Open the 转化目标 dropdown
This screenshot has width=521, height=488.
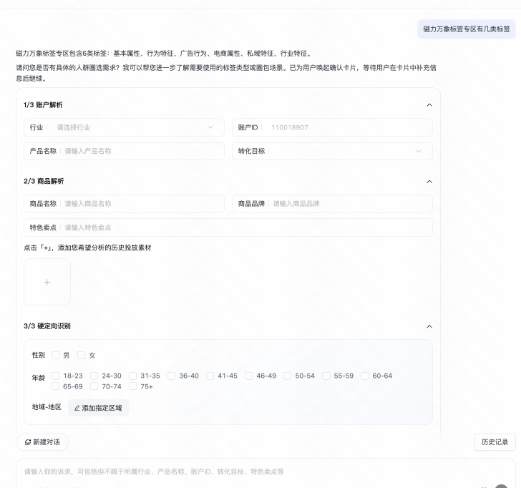pos(332,151)
